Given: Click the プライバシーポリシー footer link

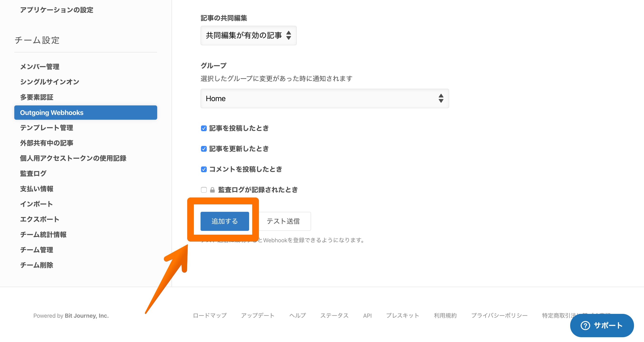Looking at the screenshot, I should (499, 316).
